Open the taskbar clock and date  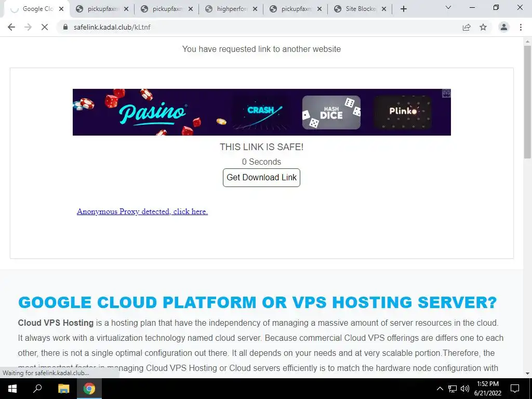(x=487, y=389)
